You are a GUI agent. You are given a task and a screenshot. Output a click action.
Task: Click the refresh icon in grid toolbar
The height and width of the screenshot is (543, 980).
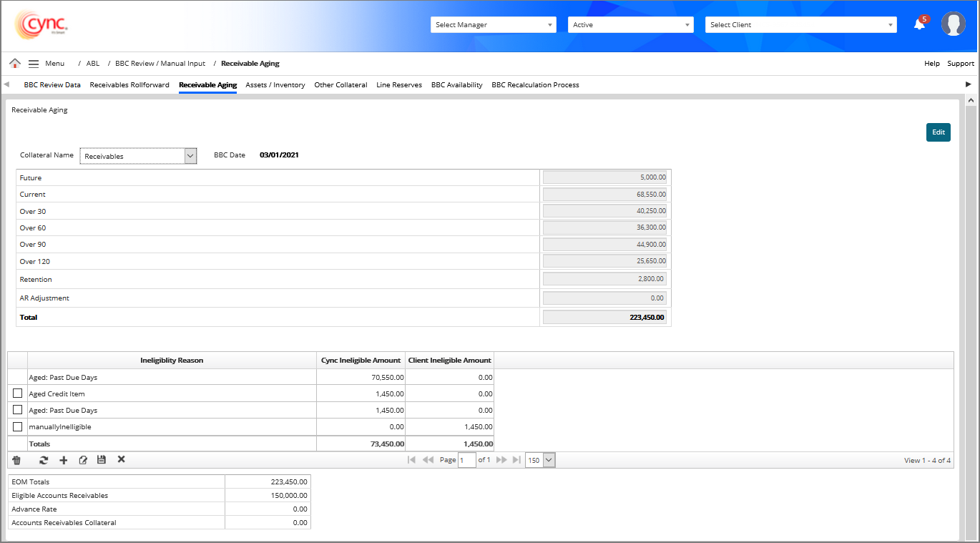pos(44,460)
